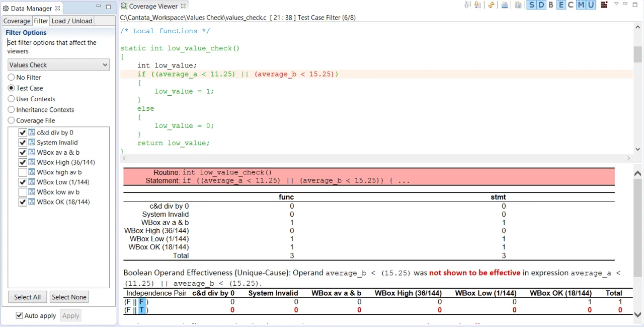Click the test case icon beside WBox OK (18/144)
Screen dimensions: 644x327
(32, 202)
